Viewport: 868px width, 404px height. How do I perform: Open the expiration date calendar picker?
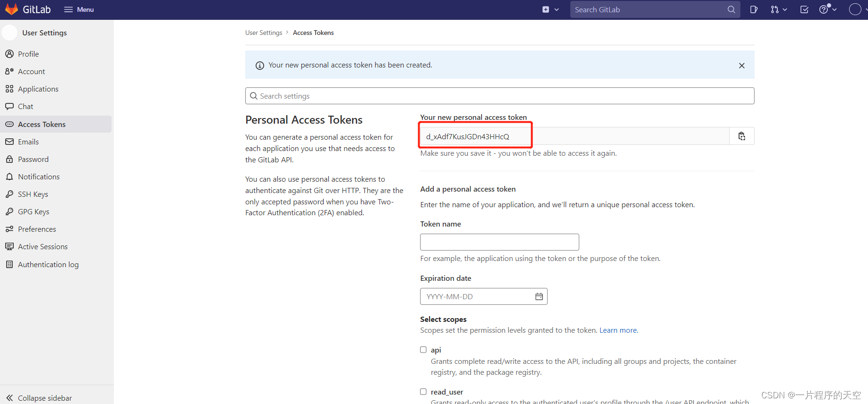coord(539,296)
